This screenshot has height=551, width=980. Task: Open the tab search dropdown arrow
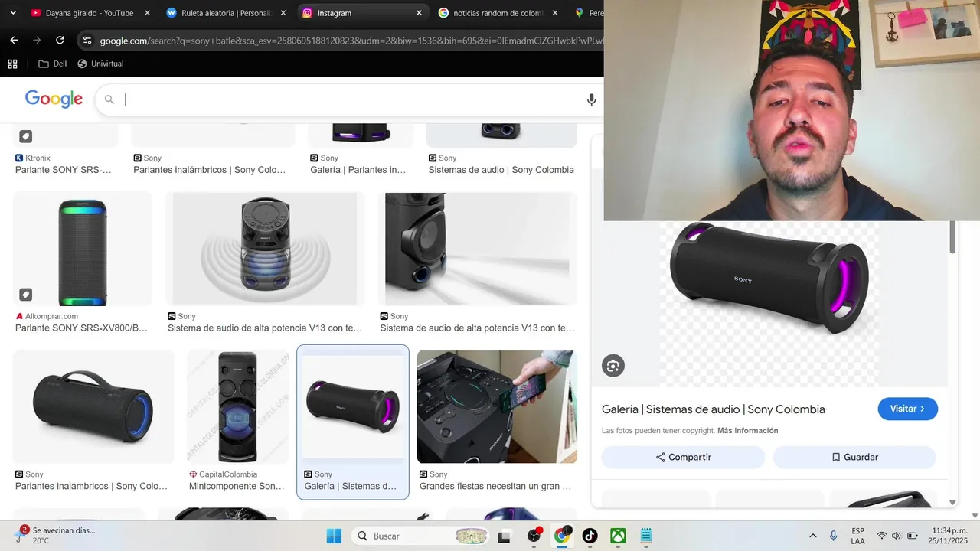12,13
